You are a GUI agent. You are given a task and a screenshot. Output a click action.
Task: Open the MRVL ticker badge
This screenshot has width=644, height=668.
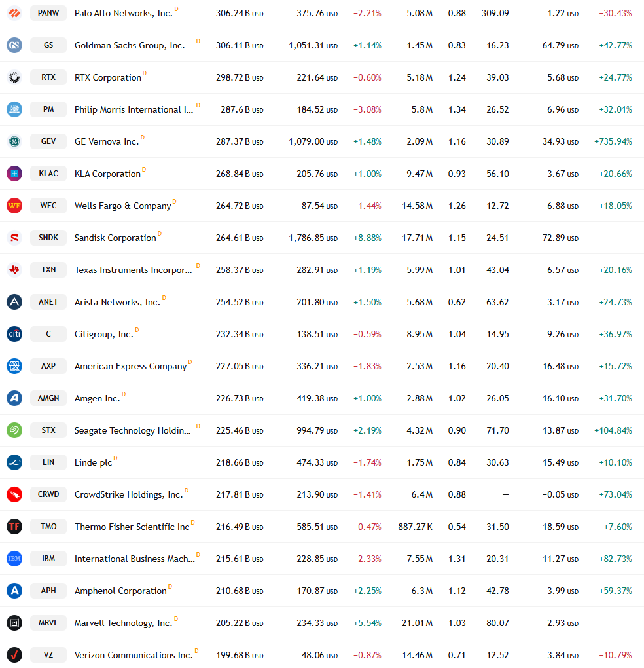[x=48, y=623]
